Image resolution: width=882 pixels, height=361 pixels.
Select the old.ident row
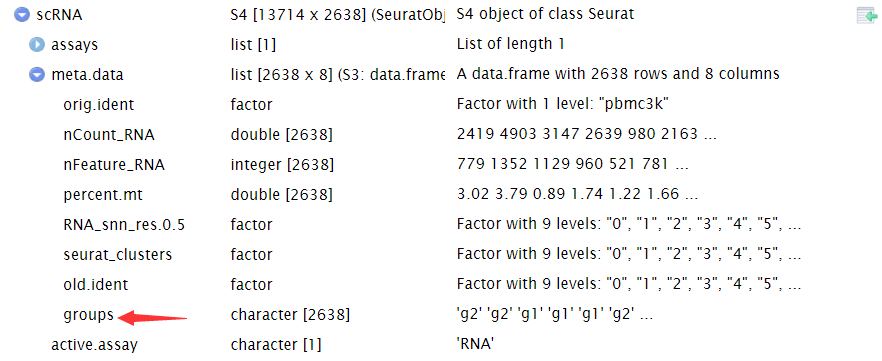(441, 285)
